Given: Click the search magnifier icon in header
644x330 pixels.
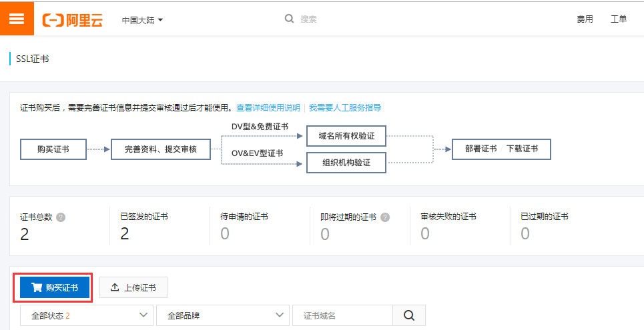Looking at the screenshot, I should [289, 19].
